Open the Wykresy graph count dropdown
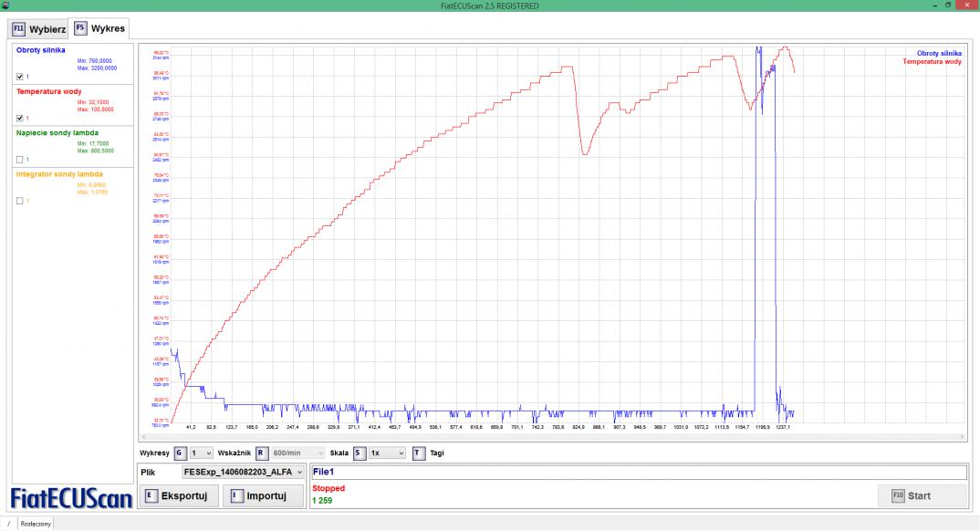Viewport: 980px width, 531px height. click(201, 453)
